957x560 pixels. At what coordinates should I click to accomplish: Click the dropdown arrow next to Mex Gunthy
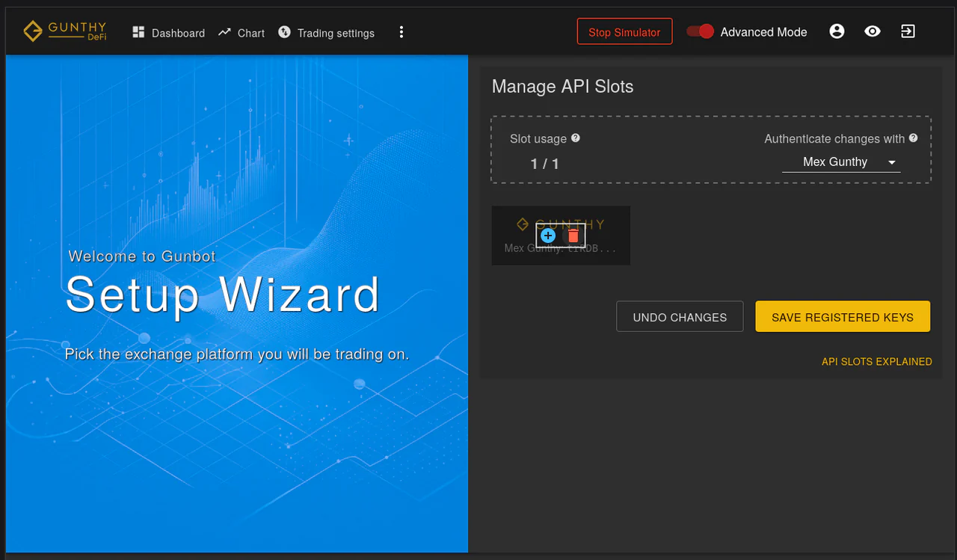(891, 162)
